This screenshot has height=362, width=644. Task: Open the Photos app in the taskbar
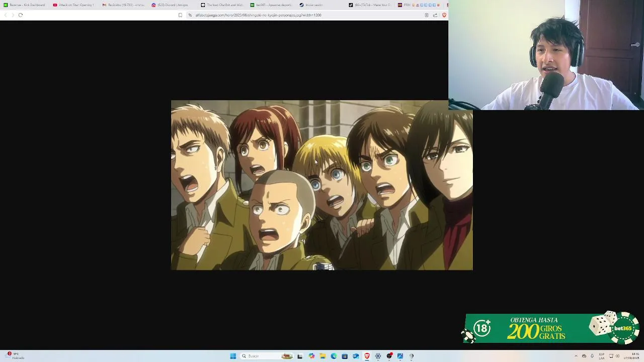tap(400, 356)
